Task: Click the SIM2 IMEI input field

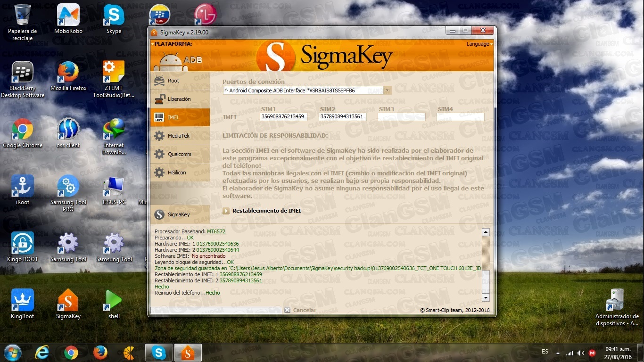Action: [x=343, y=116]
